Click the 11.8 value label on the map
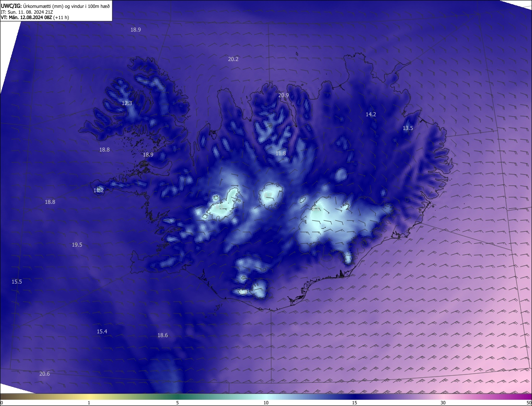Screen dimensions: 532x406 [x=281, y=154]
